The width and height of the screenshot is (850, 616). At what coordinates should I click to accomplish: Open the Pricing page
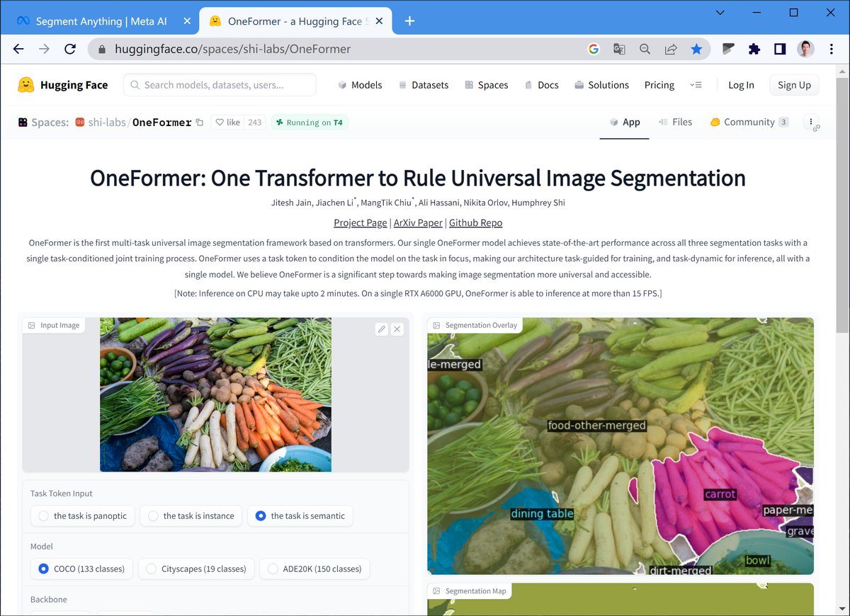(659, 85)
